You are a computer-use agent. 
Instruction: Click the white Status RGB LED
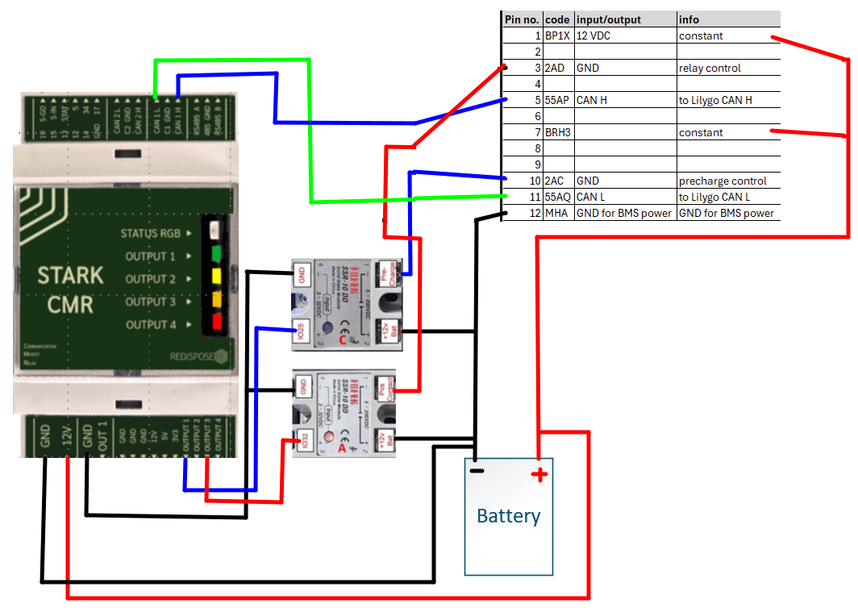214,230
